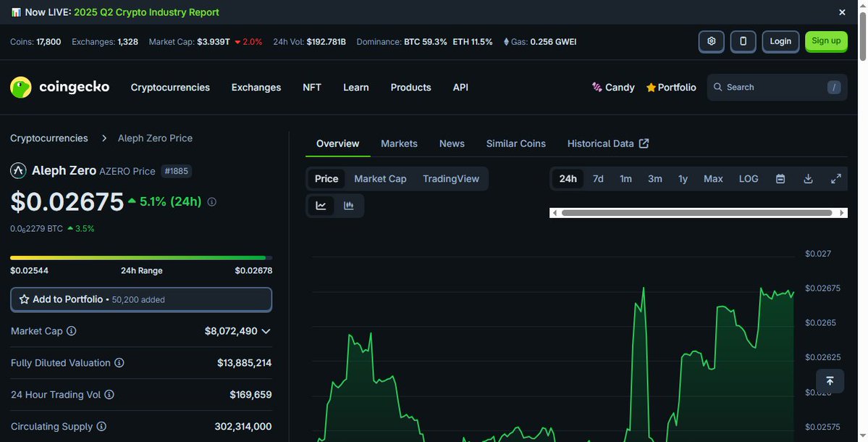Image resolution: width=868 pixels, height=442 pixels.
Task: Open the Exchanges menu
Action: click(x=256, y=88)
